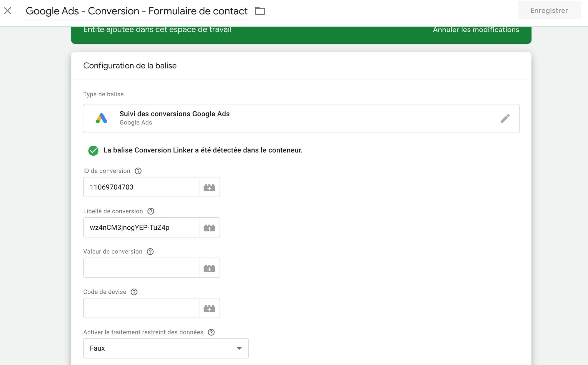Focus the Libellé de conversion input
The width and height of the screenshot is (588, 365).
pyautogui.click(x=141, y=228)
